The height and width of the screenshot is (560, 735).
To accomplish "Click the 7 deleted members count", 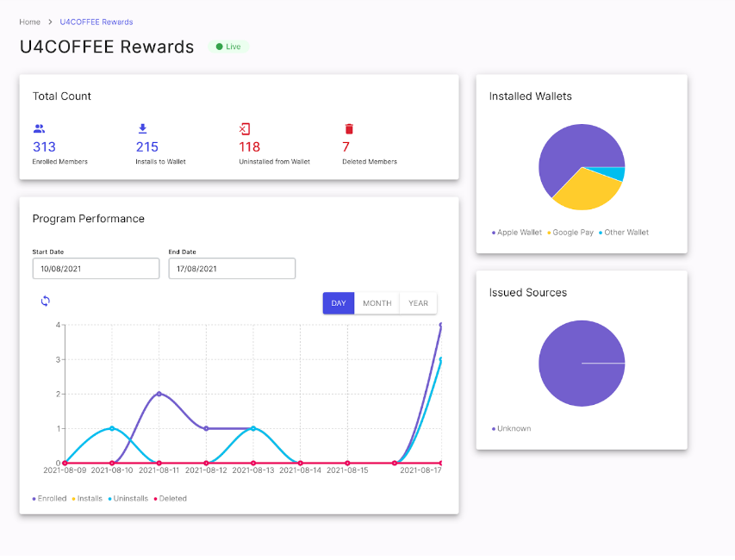I will pyautogui.click(x=346, y=147).
